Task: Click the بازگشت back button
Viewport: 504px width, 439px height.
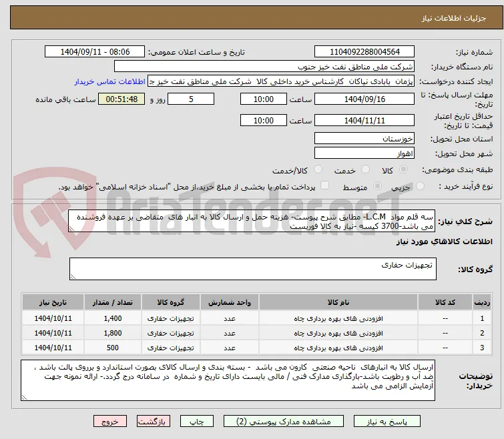Action: [x=154, y=422]
